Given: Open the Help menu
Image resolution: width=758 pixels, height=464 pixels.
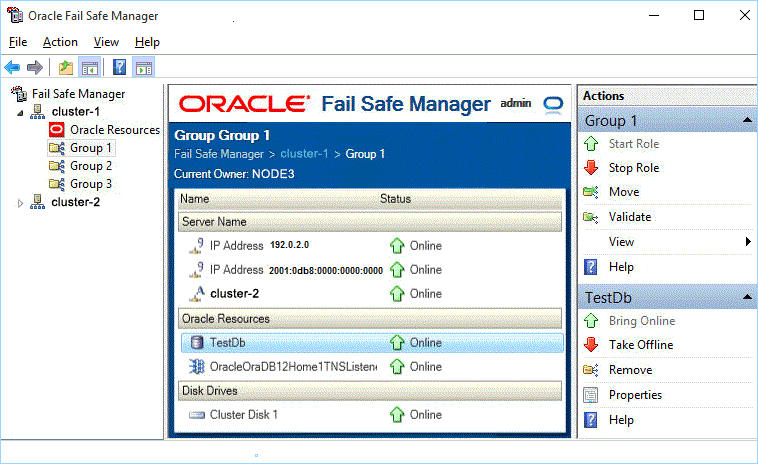Looking at the screenshot, I should click(147, 42).
